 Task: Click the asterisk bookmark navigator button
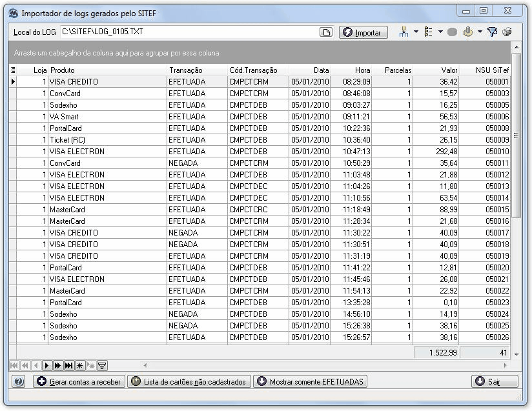[79, 365]
